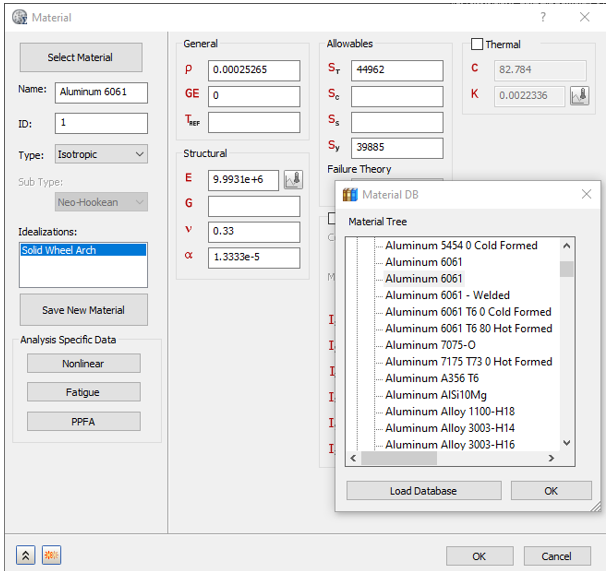Click the Material DB books icon
Screen dimensions: 608x571
point(350,195)
